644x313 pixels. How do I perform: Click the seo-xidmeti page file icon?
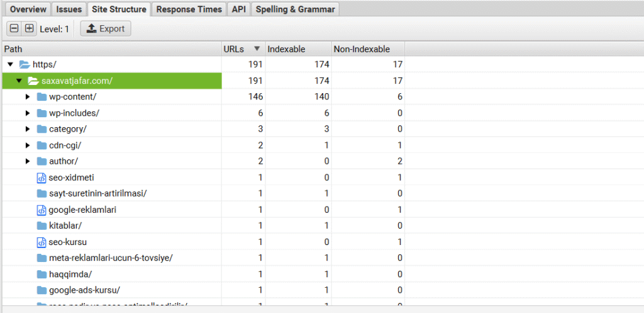click(42, 178)
